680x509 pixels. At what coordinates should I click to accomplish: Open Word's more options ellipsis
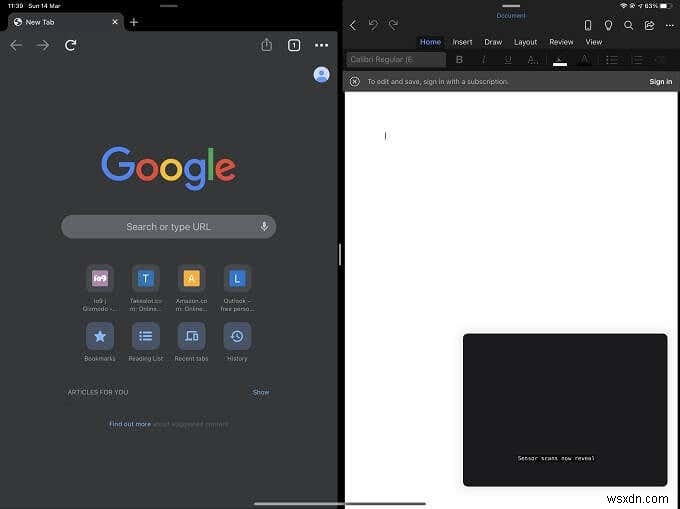point(670,26)
